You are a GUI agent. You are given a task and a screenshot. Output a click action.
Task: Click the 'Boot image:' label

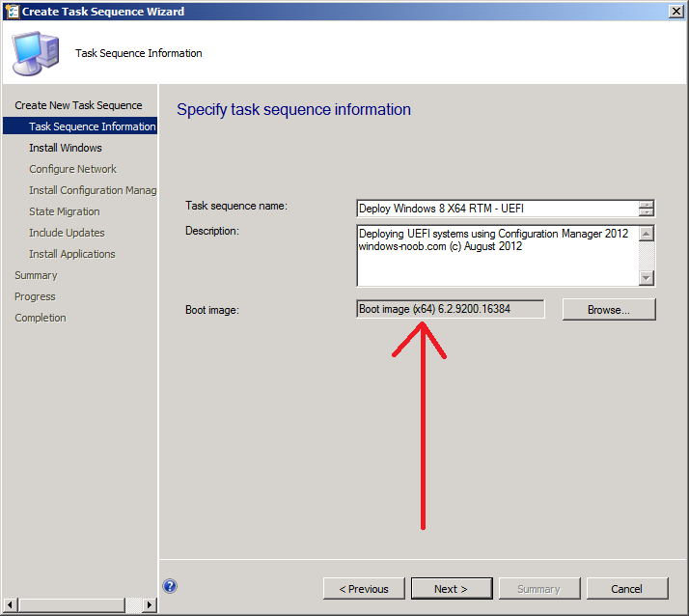[x=212, y=310]
